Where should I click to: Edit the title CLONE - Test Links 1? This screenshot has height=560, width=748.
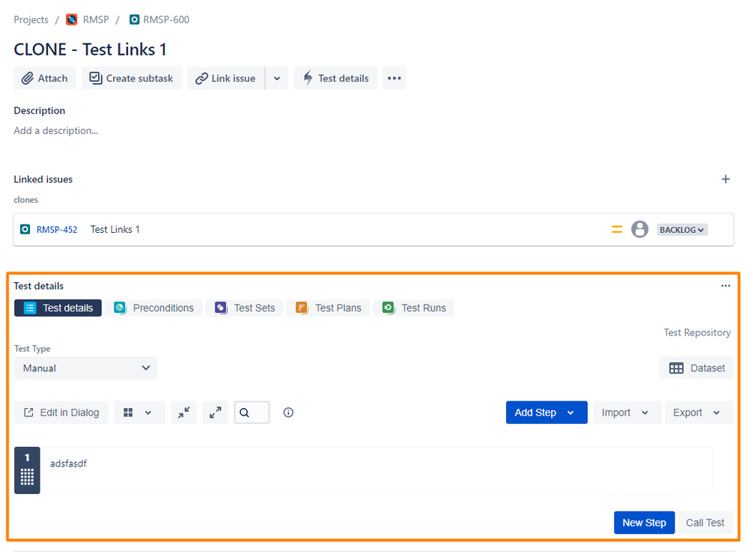[90, 49]
